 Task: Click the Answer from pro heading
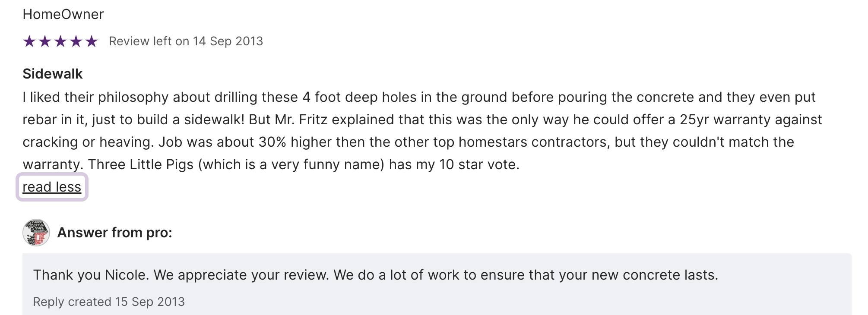pos(114,233)
